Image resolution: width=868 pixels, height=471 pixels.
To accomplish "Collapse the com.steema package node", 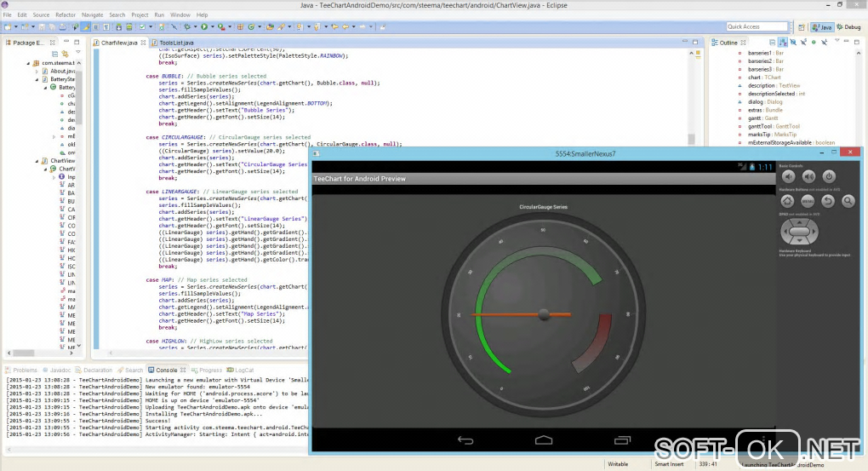I will (x=30, y=62).
